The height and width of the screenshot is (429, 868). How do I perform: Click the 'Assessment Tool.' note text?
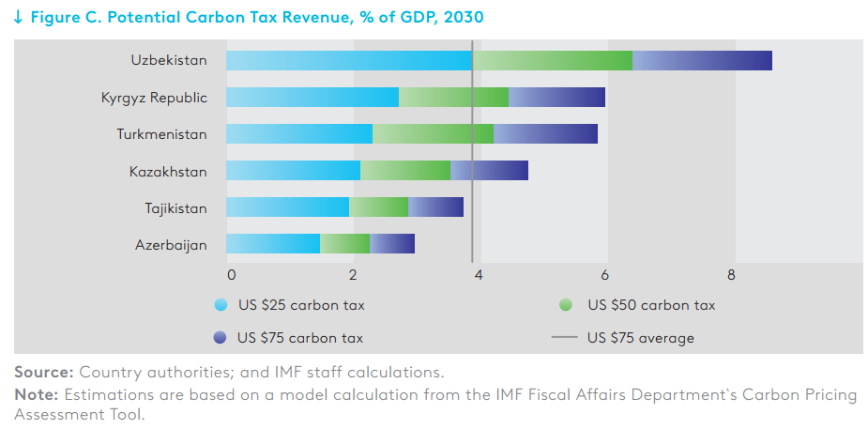[x=79, y=415]
